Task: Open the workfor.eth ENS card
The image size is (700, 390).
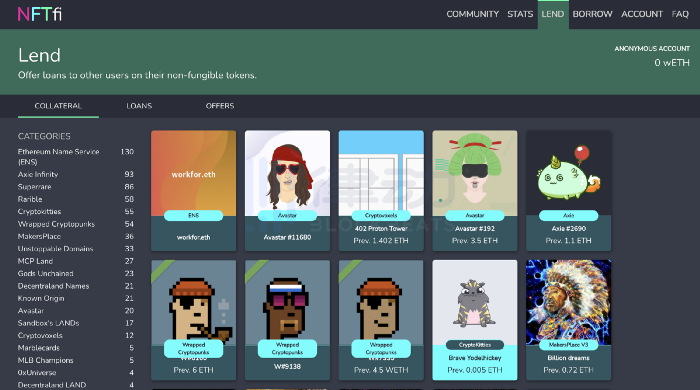Action: 193,191
